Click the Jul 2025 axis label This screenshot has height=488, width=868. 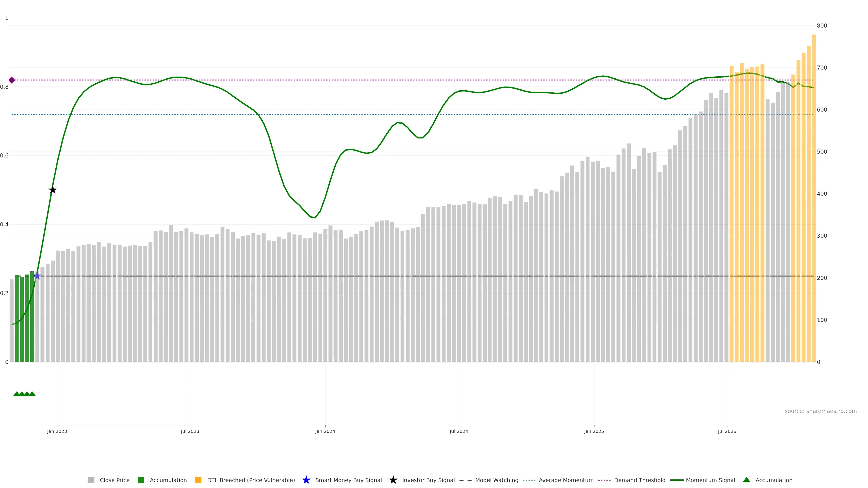point(727,431)
